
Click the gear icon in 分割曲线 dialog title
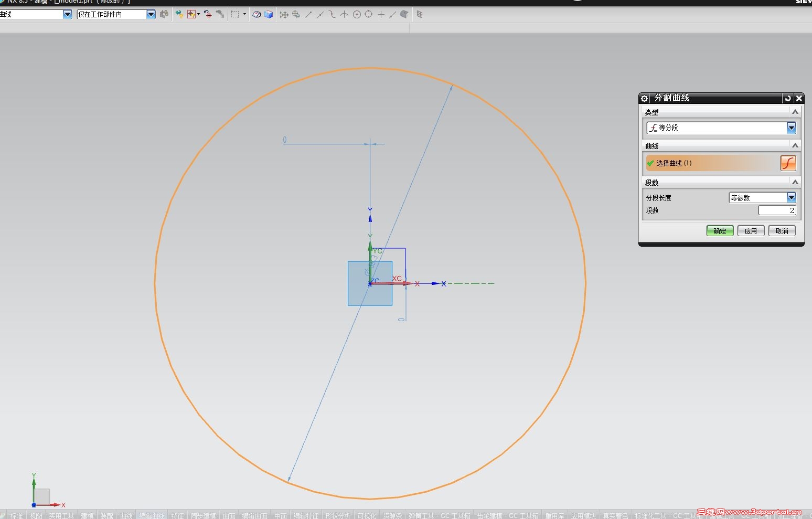point(645,98)
